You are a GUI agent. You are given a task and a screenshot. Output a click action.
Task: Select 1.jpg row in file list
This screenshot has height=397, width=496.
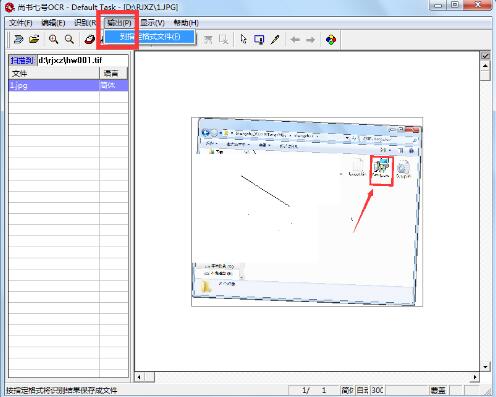pos(68,85)
